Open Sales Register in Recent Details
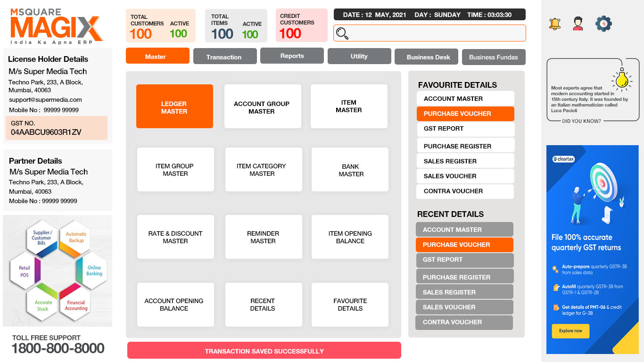This screenshot has height=362, width=644. [464, 292]
